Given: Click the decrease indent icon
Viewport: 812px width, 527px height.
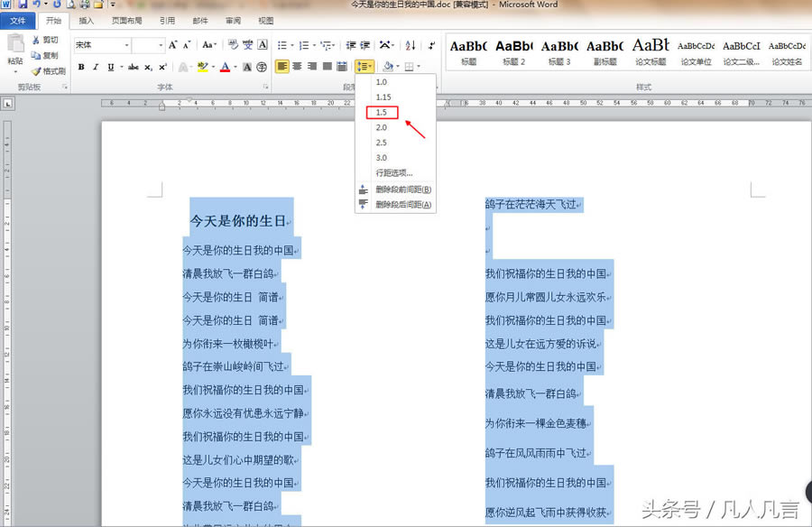Looking at the screenshot, I should [x=351, y=44].
